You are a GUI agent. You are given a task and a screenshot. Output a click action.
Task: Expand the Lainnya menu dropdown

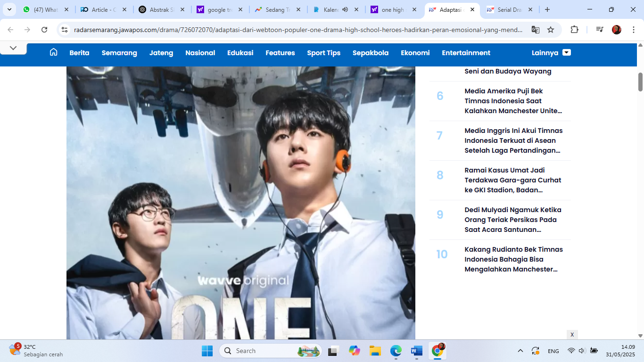[x=551, y=53]
